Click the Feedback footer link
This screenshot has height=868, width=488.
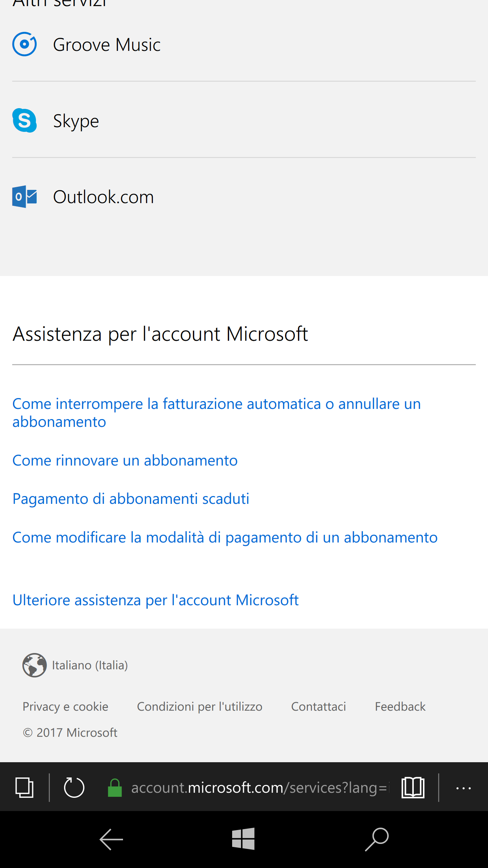(x=400, y=707)
